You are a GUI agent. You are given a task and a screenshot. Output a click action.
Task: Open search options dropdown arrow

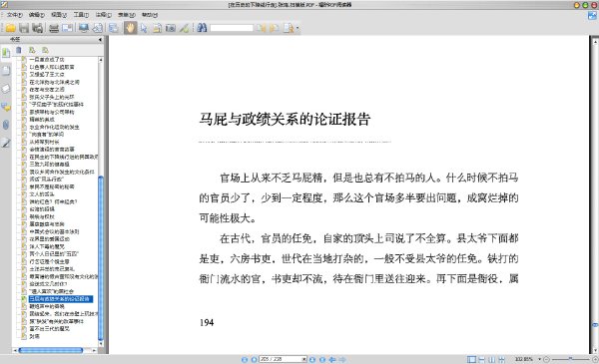click(x=298, y=28)
